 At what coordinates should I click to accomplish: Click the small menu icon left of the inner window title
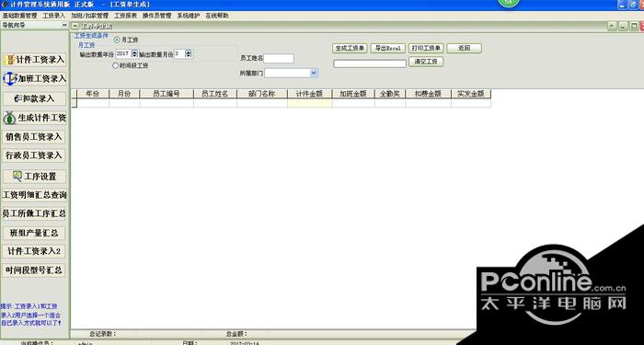click(75, 27)
